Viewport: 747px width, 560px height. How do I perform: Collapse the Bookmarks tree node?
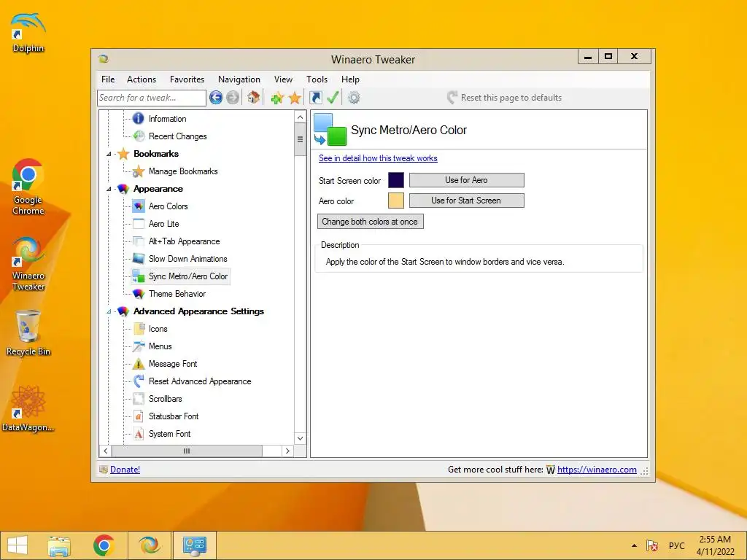pos(109,154)
